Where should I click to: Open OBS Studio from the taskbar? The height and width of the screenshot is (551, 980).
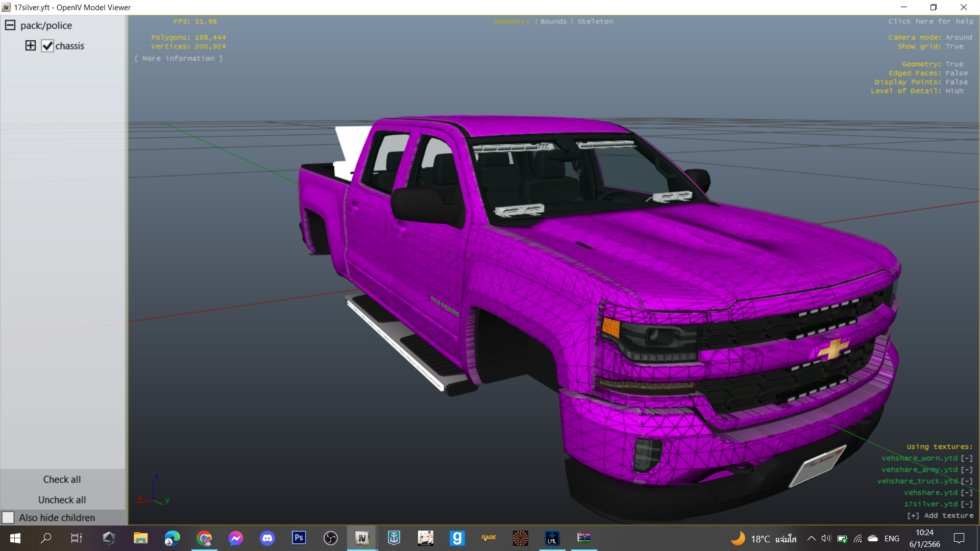tap(330, 538)
